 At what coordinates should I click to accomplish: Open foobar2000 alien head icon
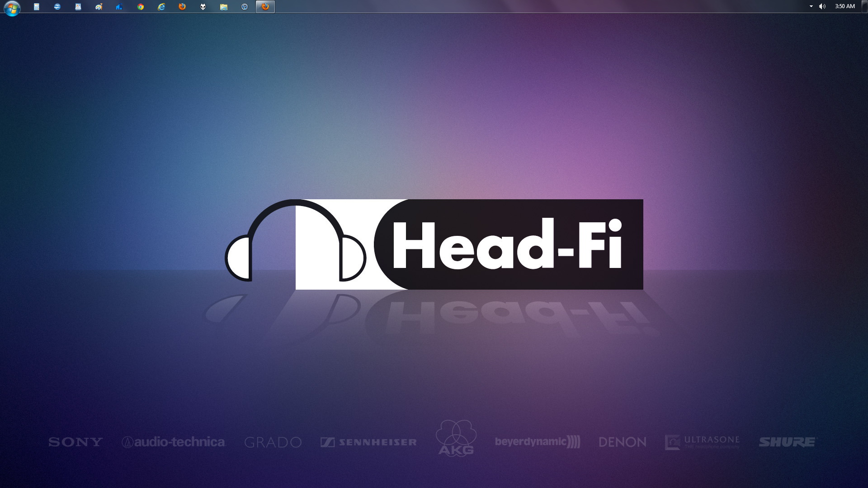[x=203, y=7]
